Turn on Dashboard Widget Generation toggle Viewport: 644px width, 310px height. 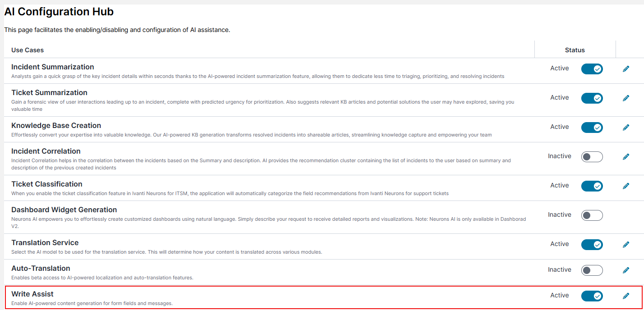(x=592, y=215)
